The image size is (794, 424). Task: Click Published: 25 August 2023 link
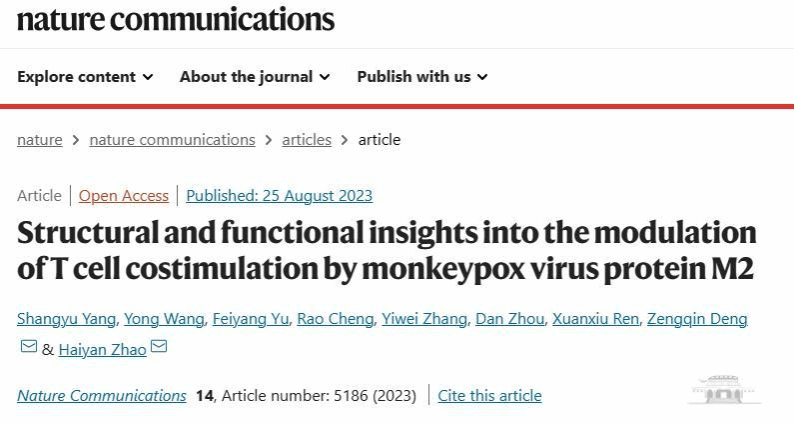[279, 196]
